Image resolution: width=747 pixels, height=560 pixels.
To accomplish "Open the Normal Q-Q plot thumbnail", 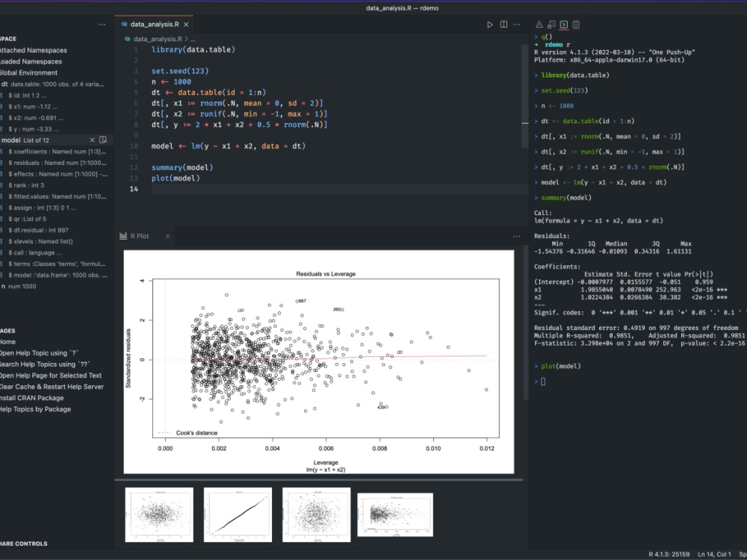I will pos(238,514).
